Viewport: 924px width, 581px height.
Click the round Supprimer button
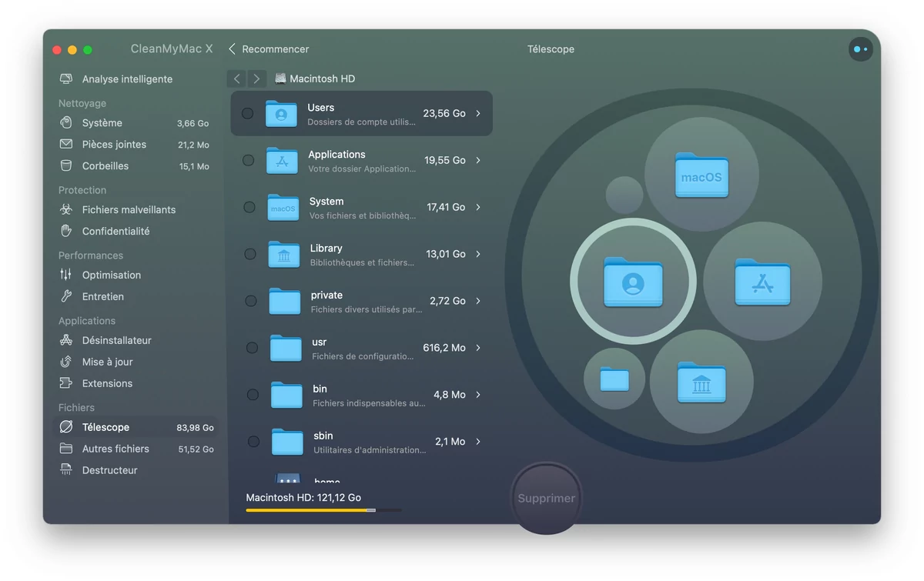tap(546, 499)
